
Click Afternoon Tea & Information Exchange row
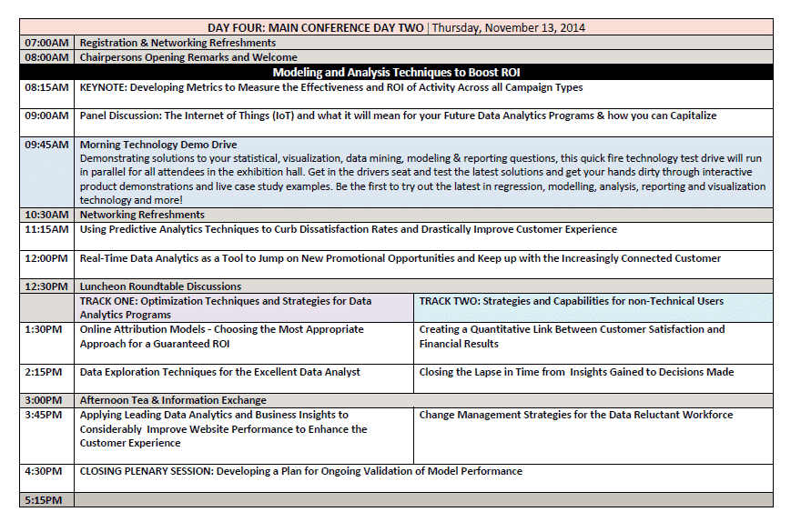(173, 400)
